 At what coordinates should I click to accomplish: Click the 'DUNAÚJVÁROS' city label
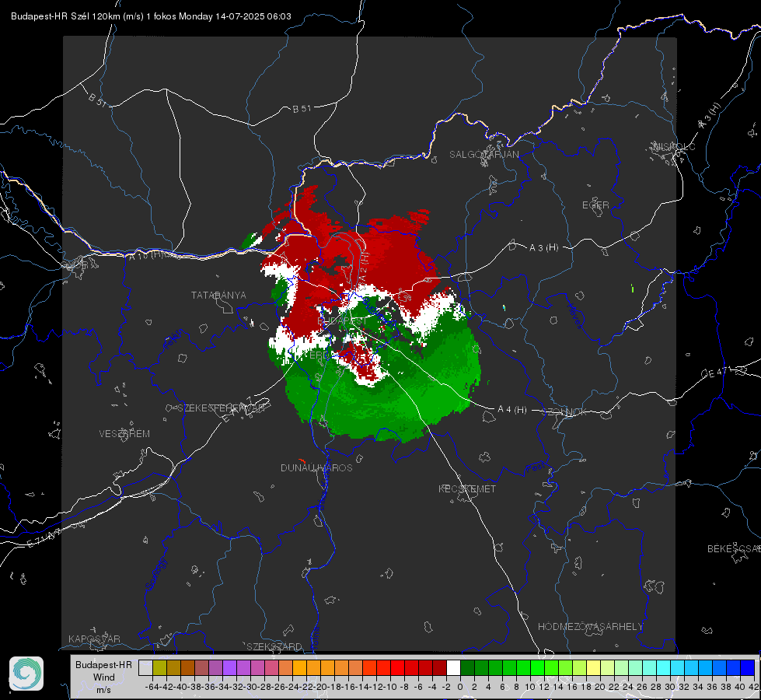coord(316,467)
